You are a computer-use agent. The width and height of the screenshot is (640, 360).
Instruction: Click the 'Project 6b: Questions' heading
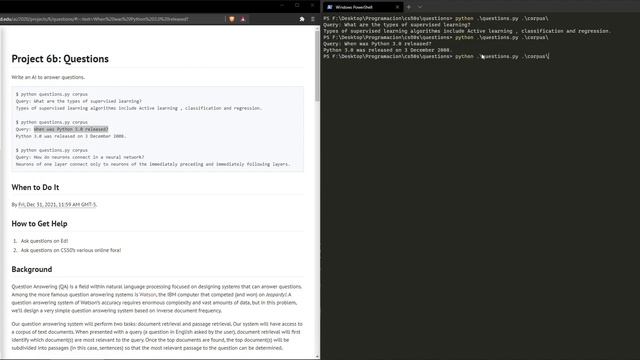click(x=60, y=59)
